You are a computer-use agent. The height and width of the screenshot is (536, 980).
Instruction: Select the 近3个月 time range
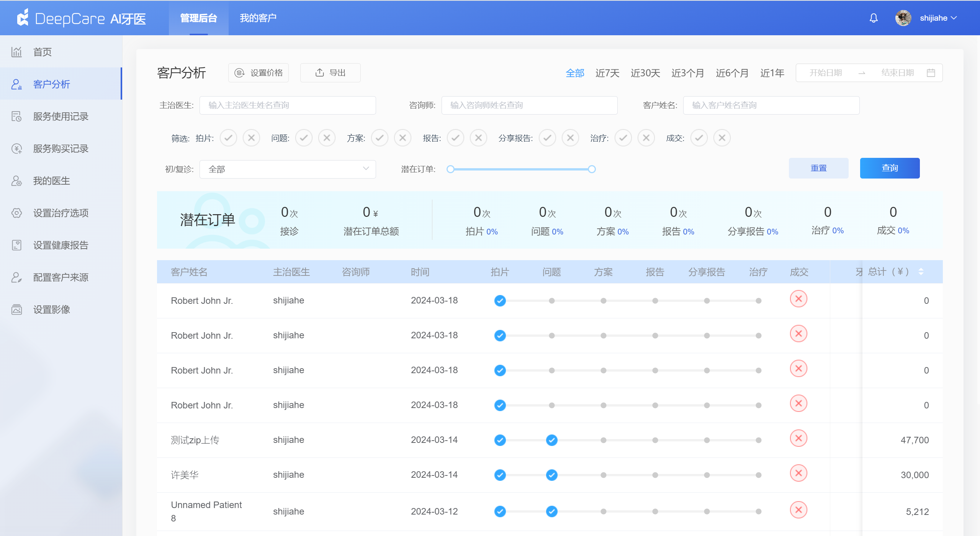click(x=688, y=73)
